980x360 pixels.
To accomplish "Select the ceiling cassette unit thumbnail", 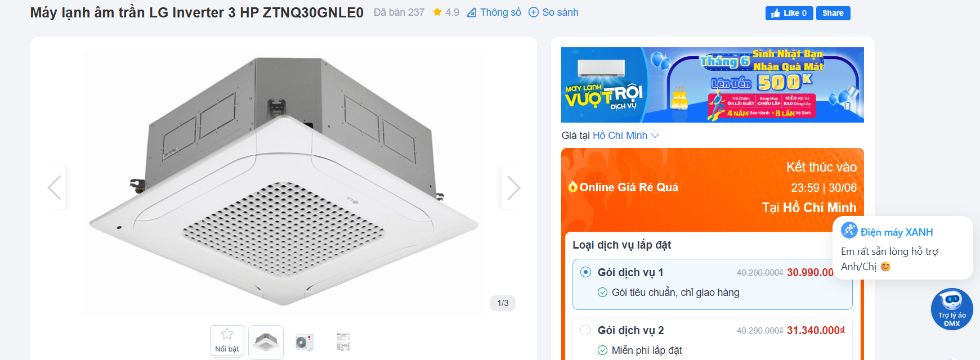I will pyautogui.click(x=266, y=342).
